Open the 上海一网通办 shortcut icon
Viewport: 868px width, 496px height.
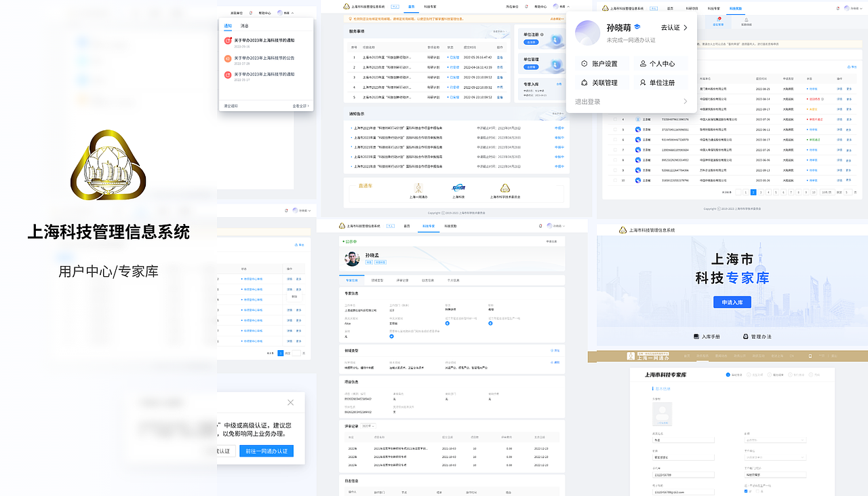418,188
